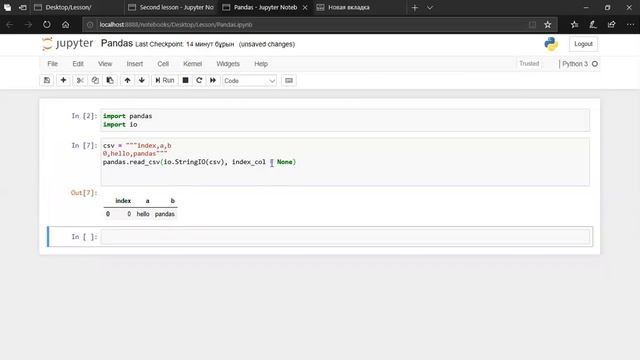Insert cell below with plus icon
The width and height of the screenshot is (640, 360).
tap(63, 80)
